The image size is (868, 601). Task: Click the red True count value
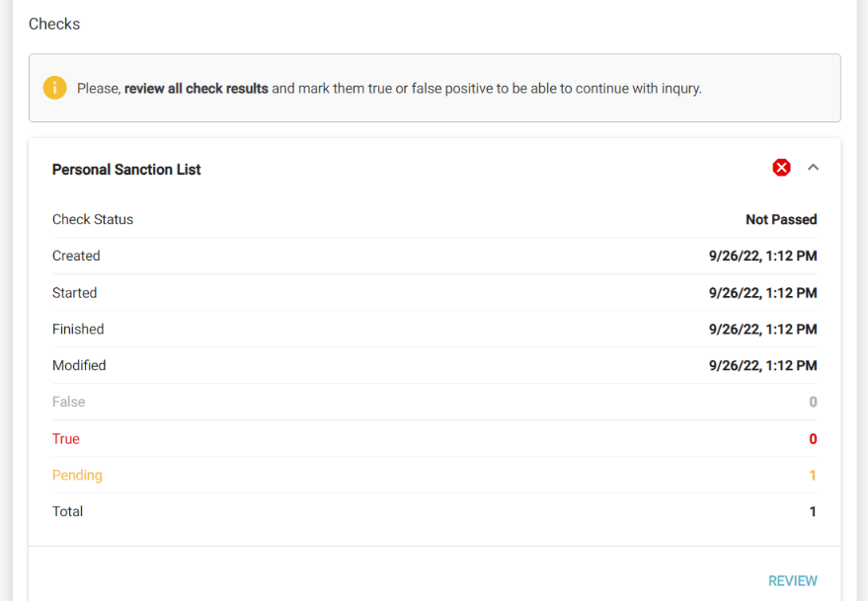tap(813, 439)
